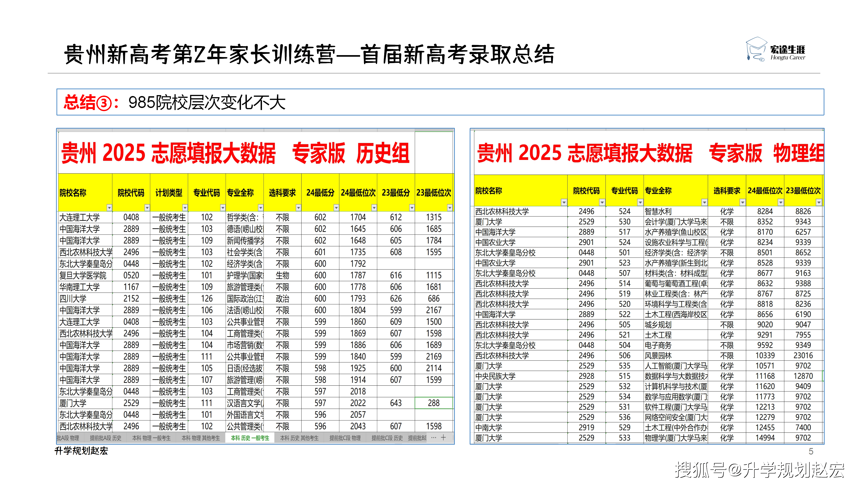Click the 四川大学 cell
868x488 pixels.
[85, 299]
